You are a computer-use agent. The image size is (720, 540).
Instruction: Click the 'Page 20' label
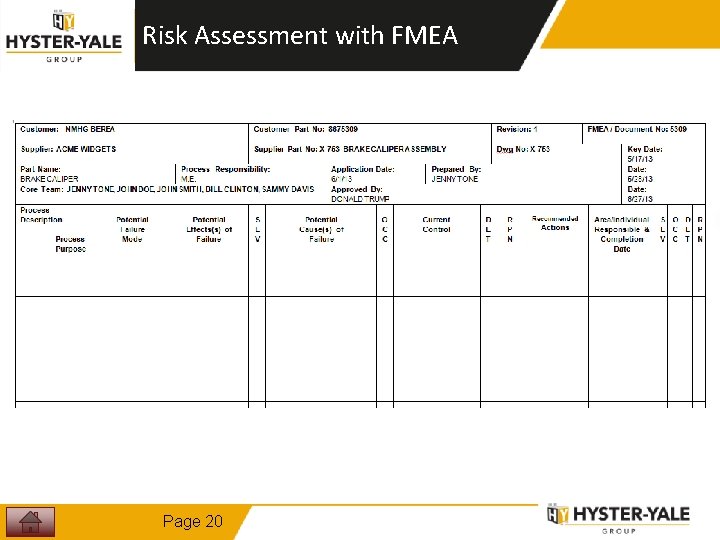click(192, 521)
